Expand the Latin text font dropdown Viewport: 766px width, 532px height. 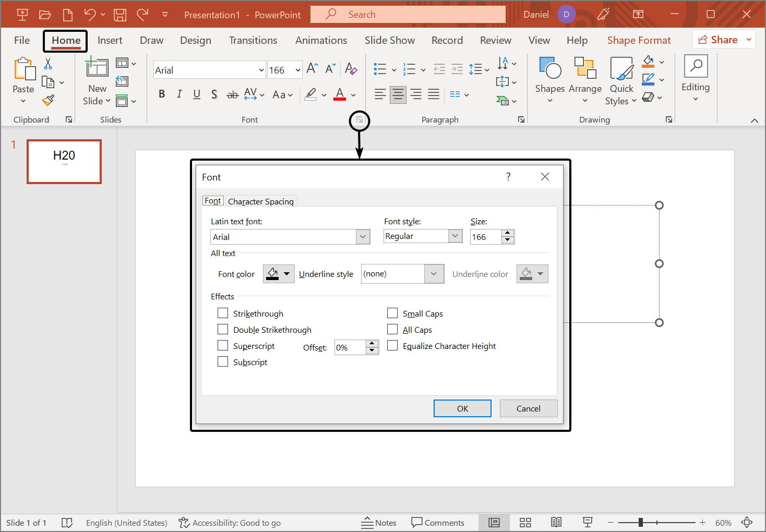pos(363,236)
